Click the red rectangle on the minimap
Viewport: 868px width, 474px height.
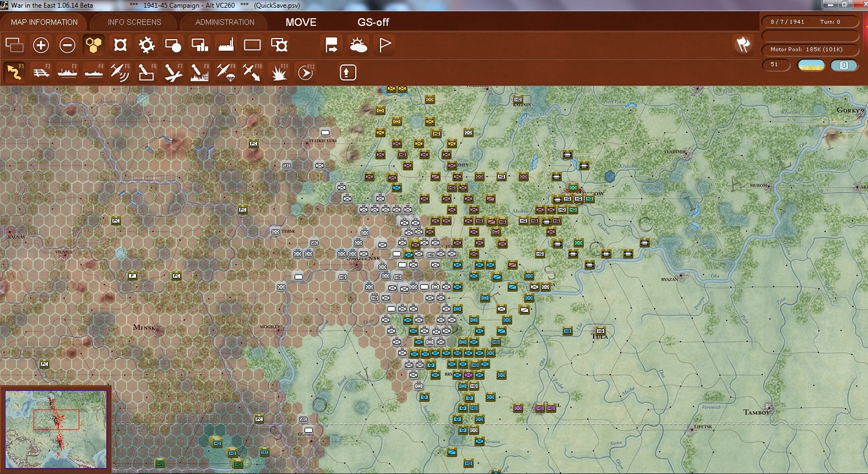tap(56, 419)
